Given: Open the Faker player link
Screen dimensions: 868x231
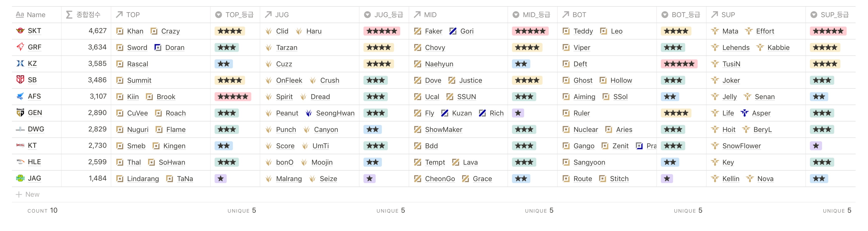Looking at the screenshot, I should point(433,31).
